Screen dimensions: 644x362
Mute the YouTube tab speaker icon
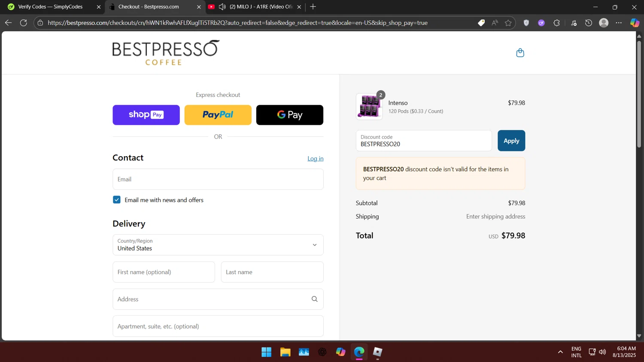pyautogui.click(x=222, y=7)
